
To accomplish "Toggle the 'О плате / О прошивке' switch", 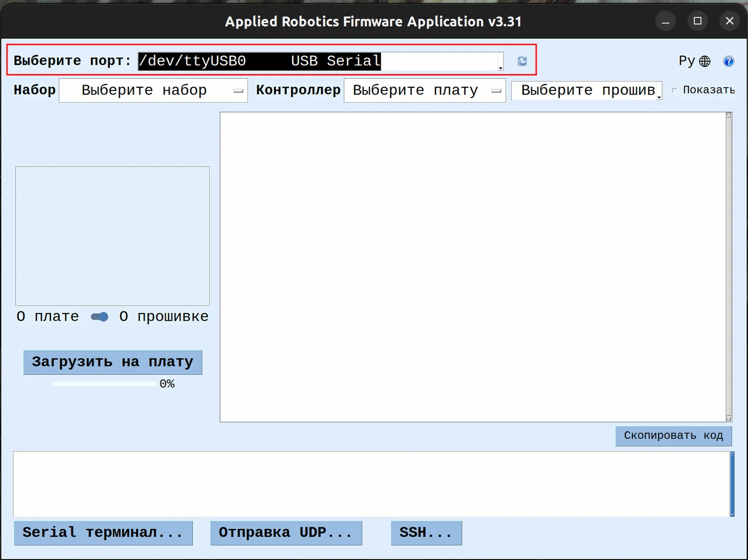I will tap(99, 317).
